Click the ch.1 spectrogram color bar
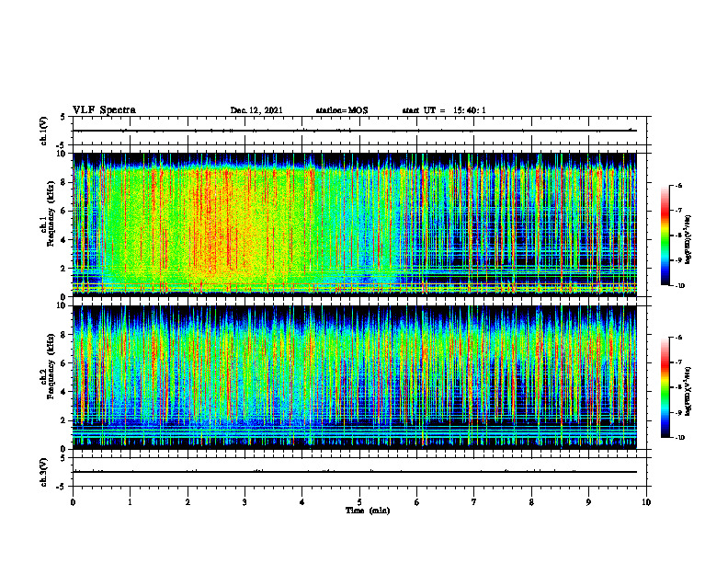Image resolution: width=728 pixels, height=563 pixels. pyautogui.click(x=665, y=236)
